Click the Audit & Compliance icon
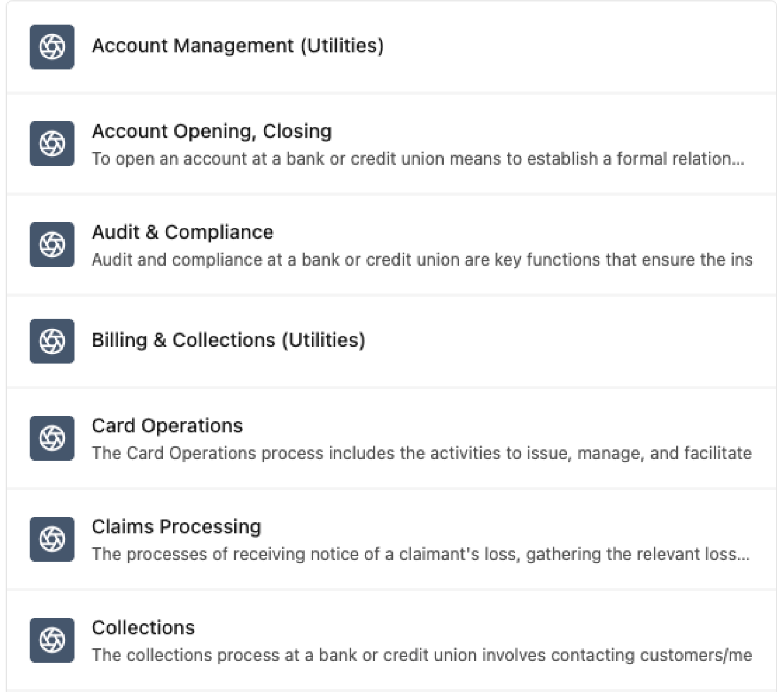 [x=52, y=245]
